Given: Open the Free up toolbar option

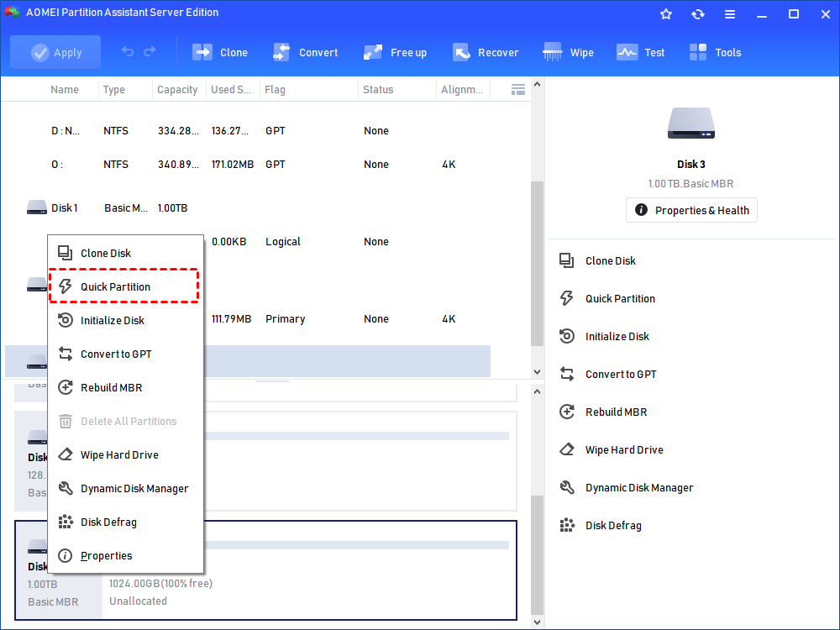Looking at the screenshot, I should (395, 52).
